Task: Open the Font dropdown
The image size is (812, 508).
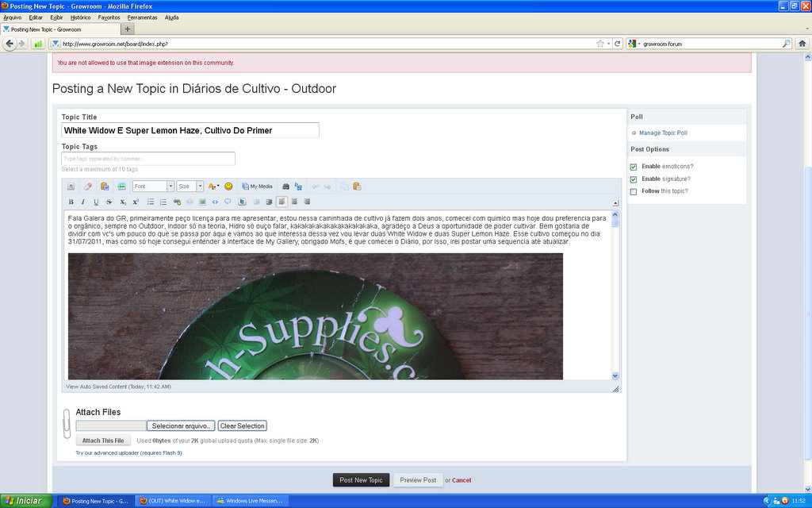Action: tap(153, 186)
